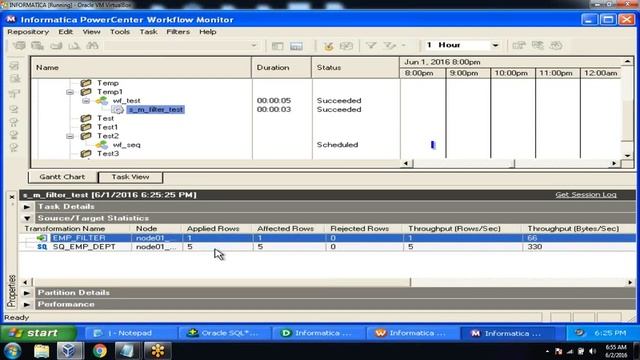
Task: Click the yellow cleanup toolbar icon
Action: (x=328, y=46)
